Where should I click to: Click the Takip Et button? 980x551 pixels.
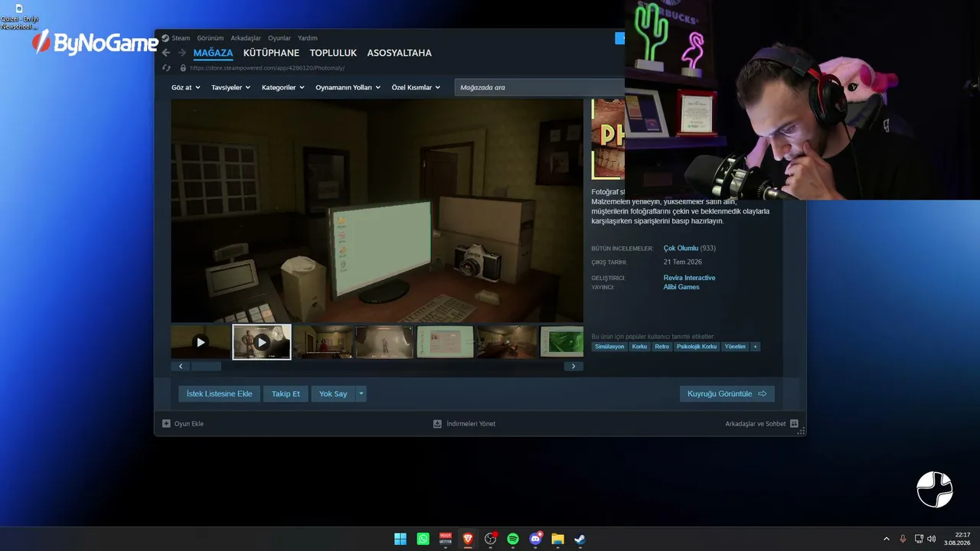(286, 394)
